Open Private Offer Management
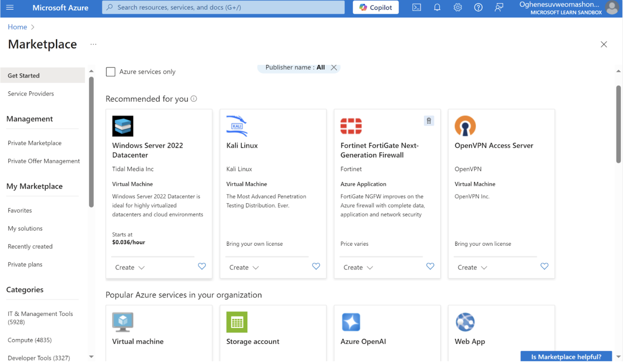 point(44,161)
